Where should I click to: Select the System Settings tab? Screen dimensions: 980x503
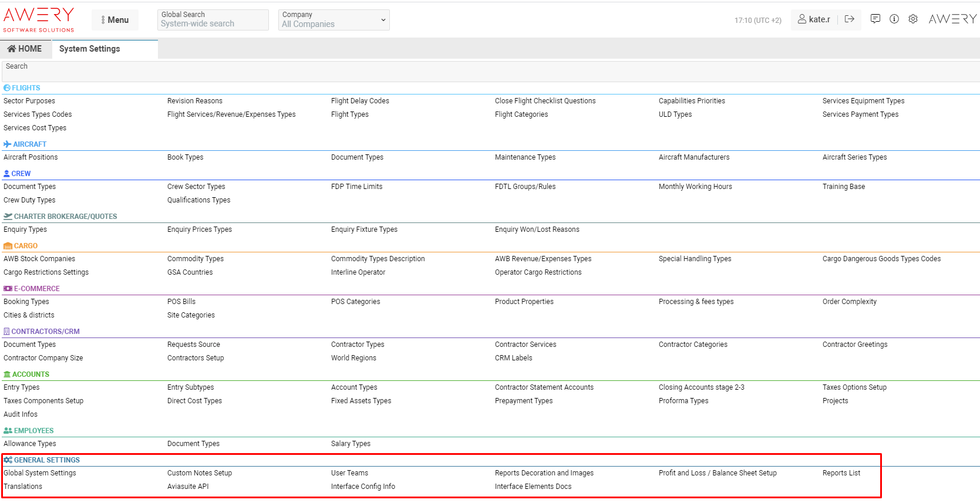(90, 49)
